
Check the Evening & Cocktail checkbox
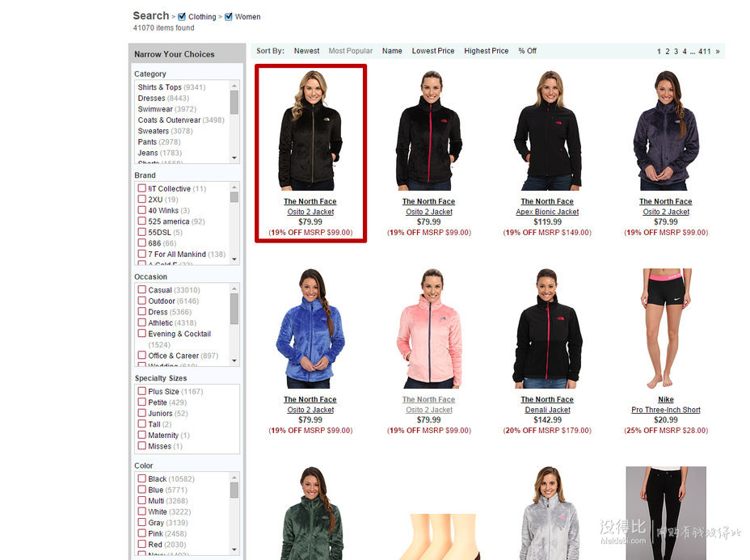click(142, 333)
